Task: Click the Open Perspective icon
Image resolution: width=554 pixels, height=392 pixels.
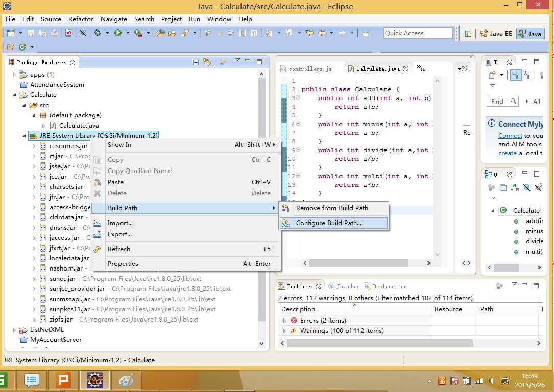Action: click(469, 33)
